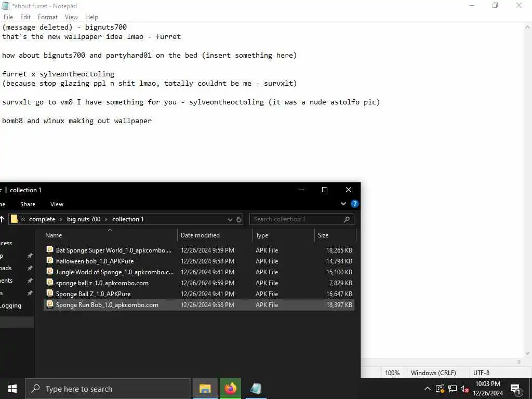The width and height of the screenshot is (532, 399).
Task: Click the muted volume tray icon
Action: 464,389
